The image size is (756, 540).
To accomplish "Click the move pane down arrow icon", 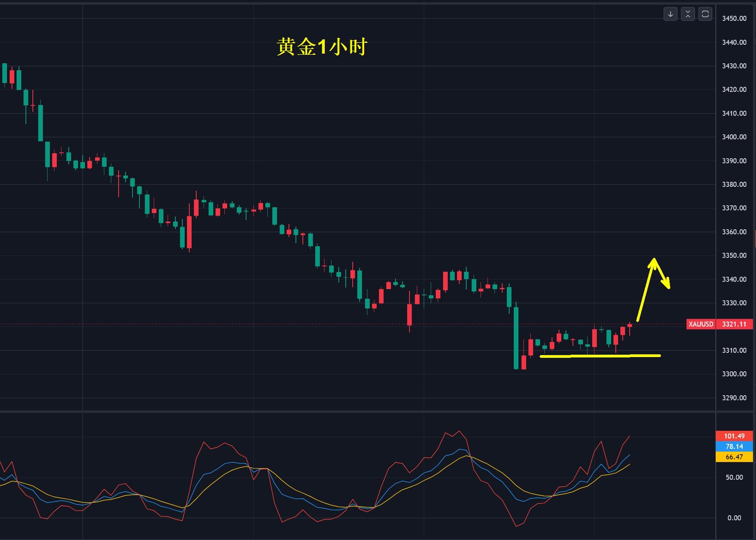I will pos(670,14).
